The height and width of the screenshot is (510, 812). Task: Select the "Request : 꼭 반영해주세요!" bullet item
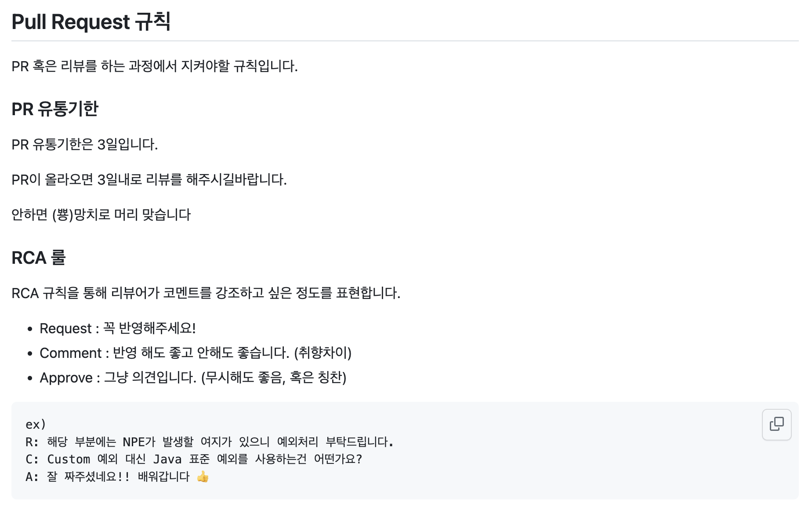[118, 328]
